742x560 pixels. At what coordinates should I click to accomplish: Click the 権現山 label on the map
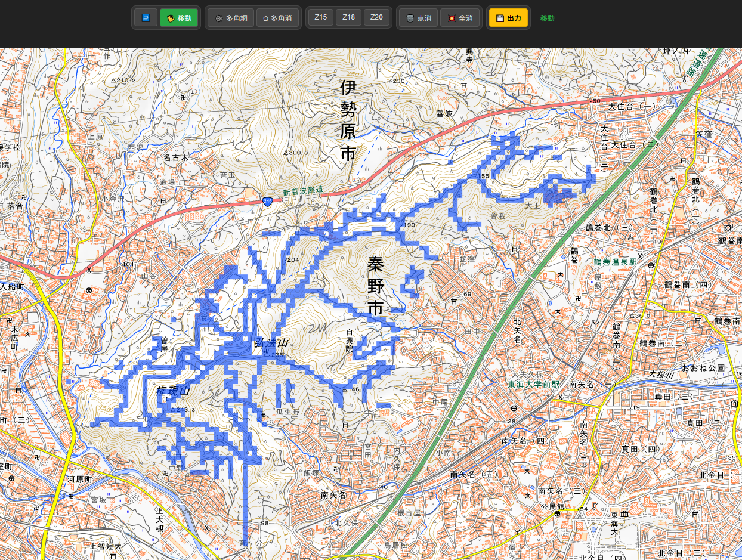[172, 391]
